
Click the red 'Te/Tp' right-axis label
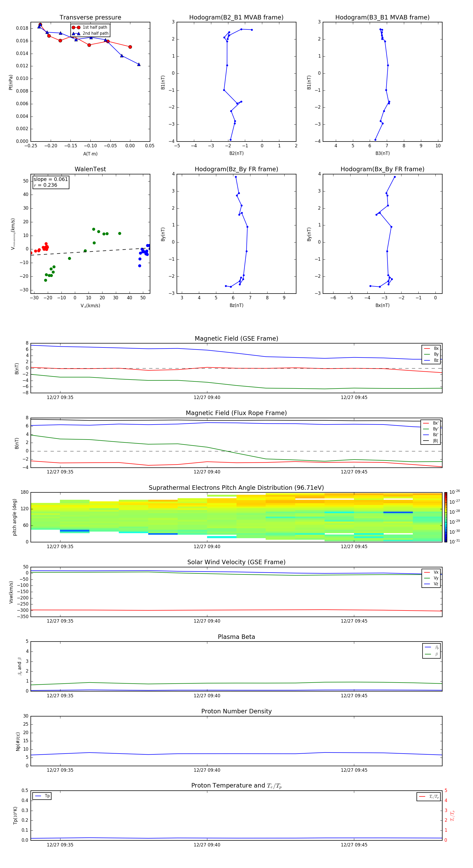pyautogui.click(x=453, y=815)
